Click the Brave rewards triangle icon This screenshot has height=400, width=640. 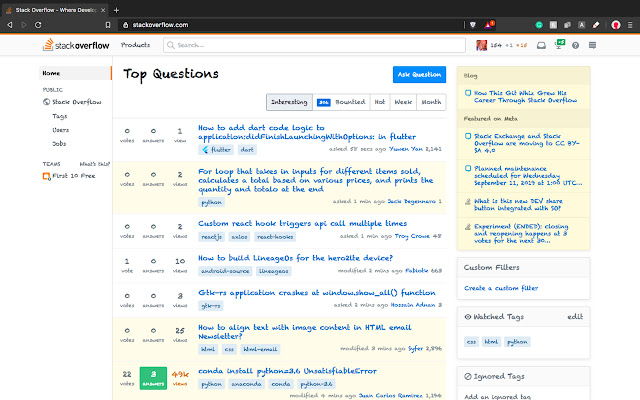click(489, 25)
